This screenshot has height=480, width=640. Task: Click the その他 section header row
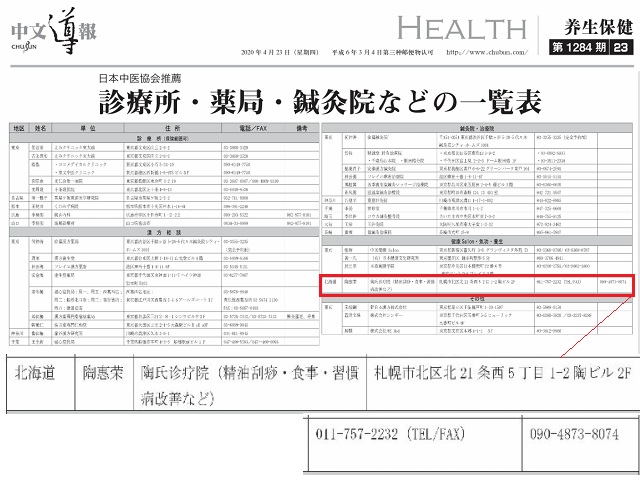[477, 299]
